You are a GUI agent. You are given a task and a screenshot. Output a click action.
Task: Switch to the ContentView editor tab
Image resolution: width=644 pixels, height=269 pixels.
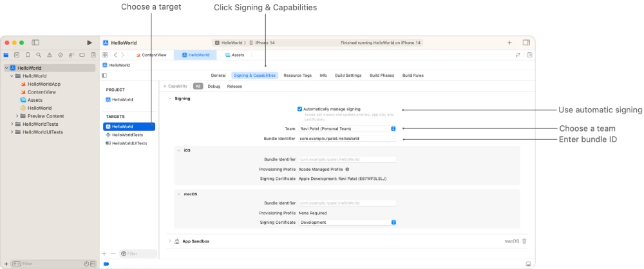(151, 55)
